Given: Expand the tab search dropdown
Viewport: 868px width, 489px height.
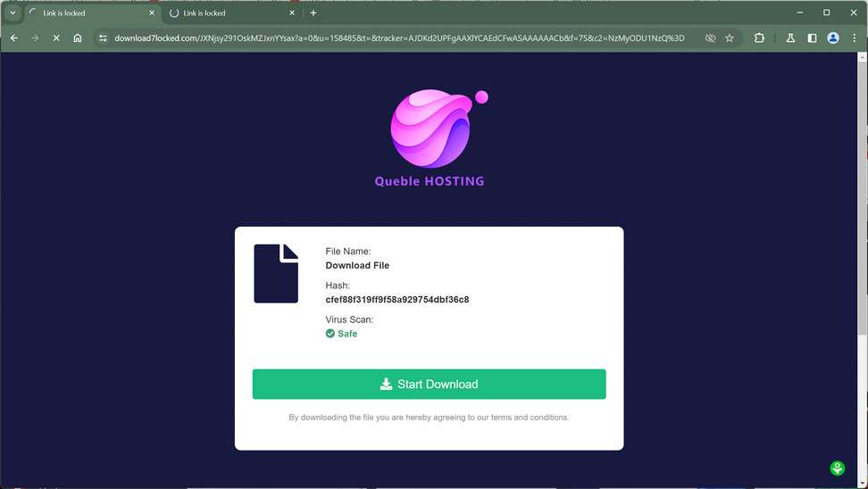Looking at the screenshot, I should point(13,12).
